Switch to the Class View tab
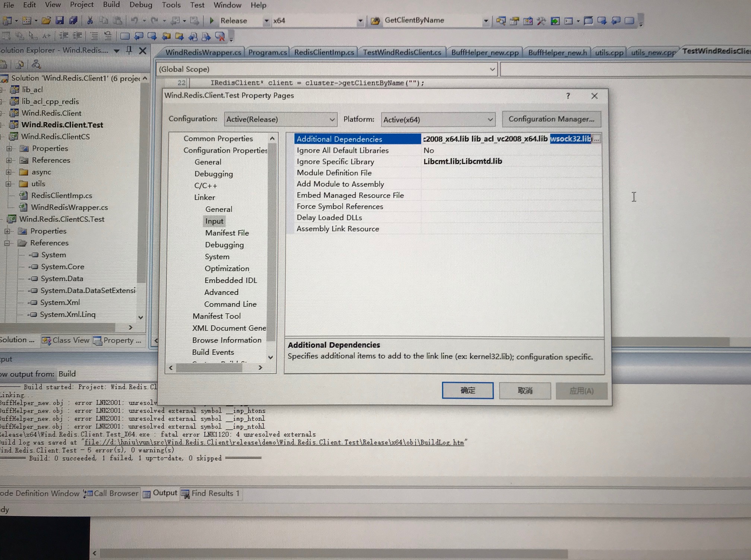This screenshot has width=751, height=560. (66, 340)
